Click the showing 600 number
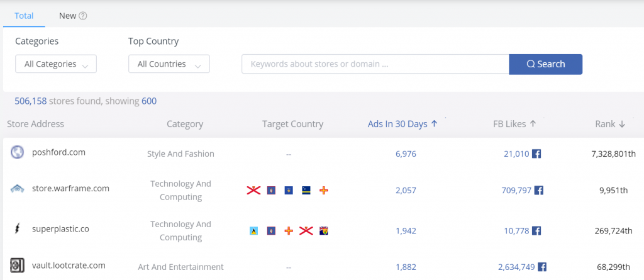 coord(149,101)
